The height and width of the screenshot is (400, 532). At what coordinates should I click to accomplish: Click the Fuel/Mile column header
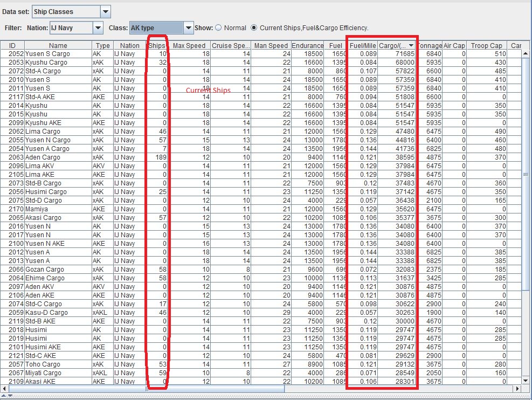(x=362, y=46)
